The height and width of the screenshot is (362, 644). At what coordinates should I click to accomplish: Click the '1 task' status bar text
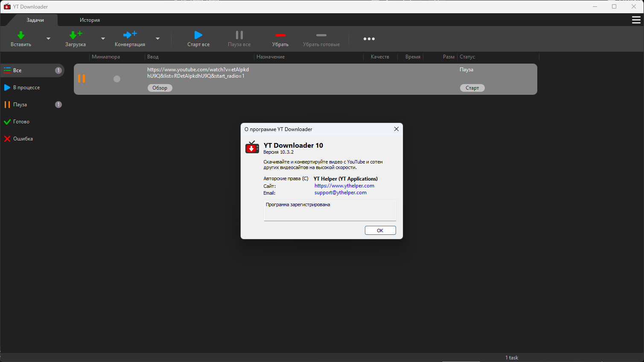coord(512,358)
